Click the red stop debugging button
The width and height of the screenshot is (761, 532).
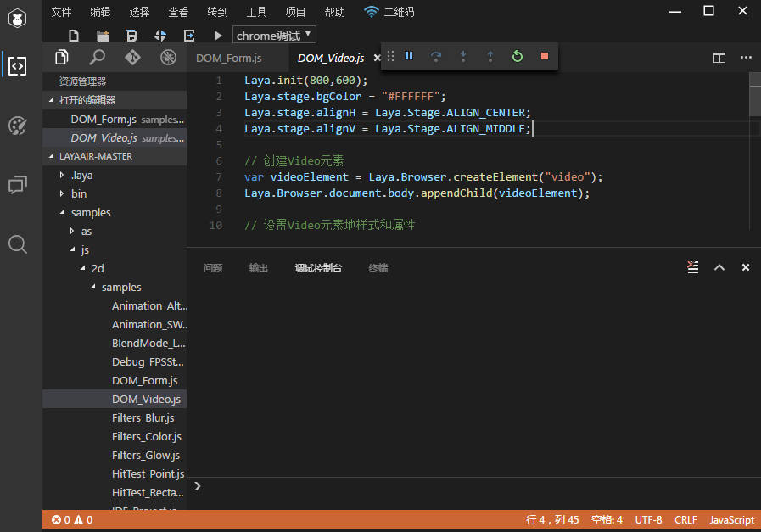click(x=545, y=56)
